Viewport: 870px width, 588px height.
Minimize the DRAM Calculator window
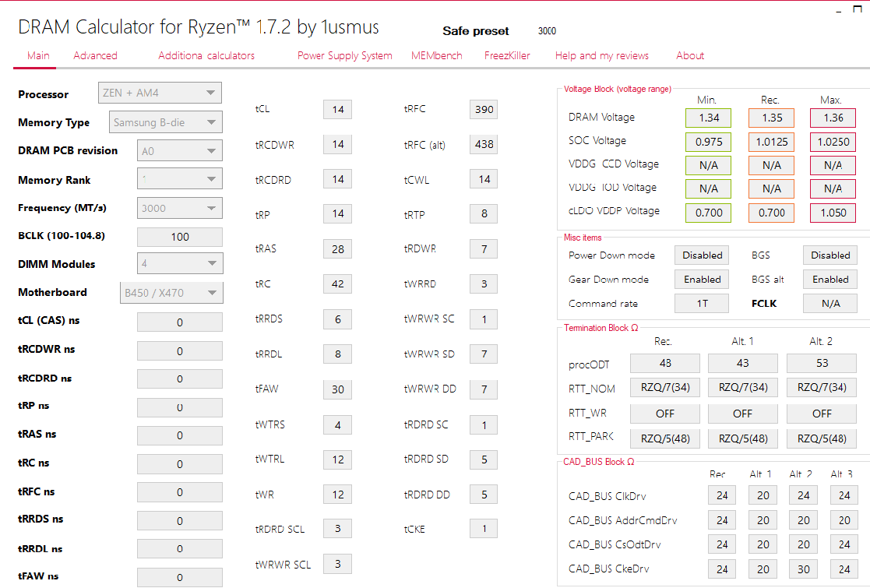(x=839, y=10)
